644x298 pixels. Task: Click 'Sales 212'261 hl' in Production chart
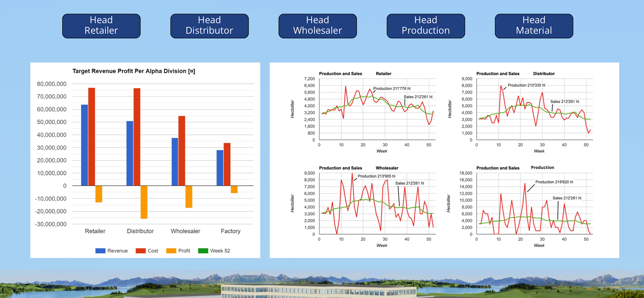point(567,198)
